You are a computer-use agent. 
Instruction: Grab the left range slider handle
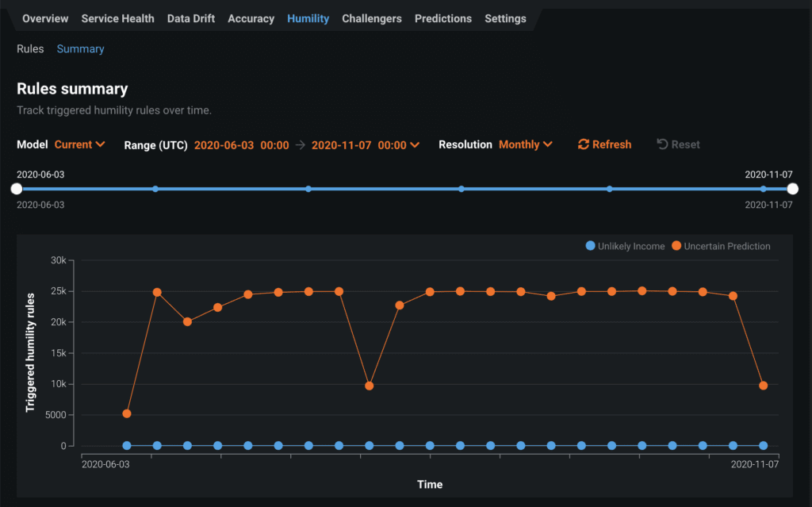click(x=17, y=189)
